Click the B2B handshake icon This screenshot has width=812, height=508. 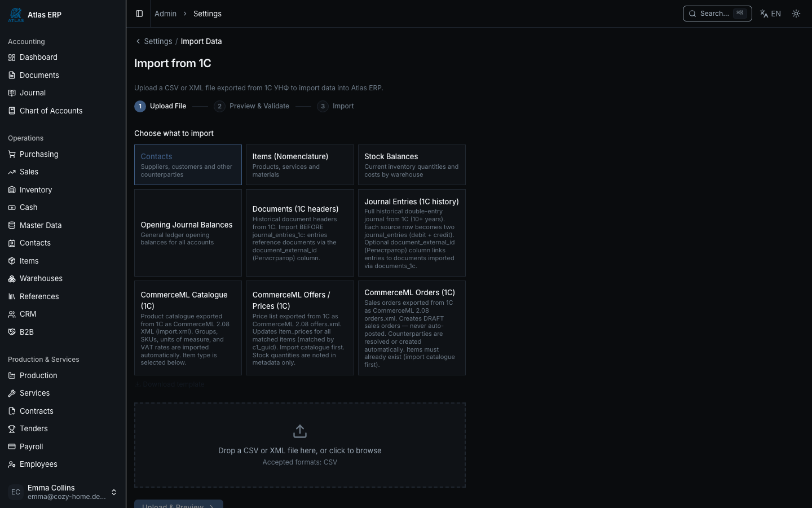pyautogui.click(x=12, y=332)
